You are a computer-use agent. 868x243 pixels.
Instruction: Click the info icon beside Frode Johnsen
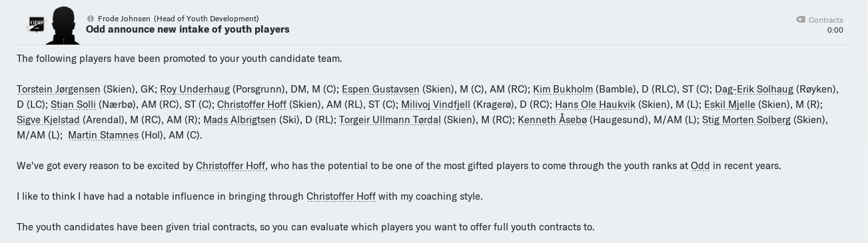click(x=91, y=19)
